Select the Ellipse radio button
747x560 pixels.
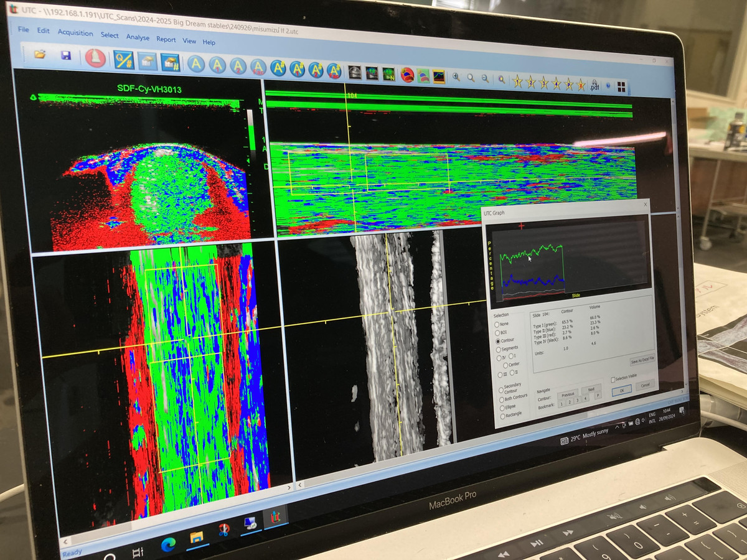tap(502, 408)
